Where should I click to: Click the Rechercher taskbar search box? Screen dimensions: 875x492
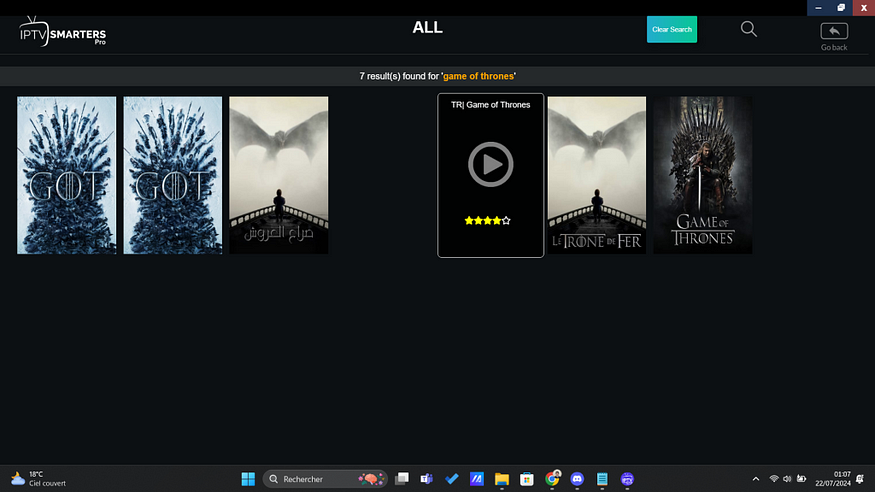[x=325, y=479]
